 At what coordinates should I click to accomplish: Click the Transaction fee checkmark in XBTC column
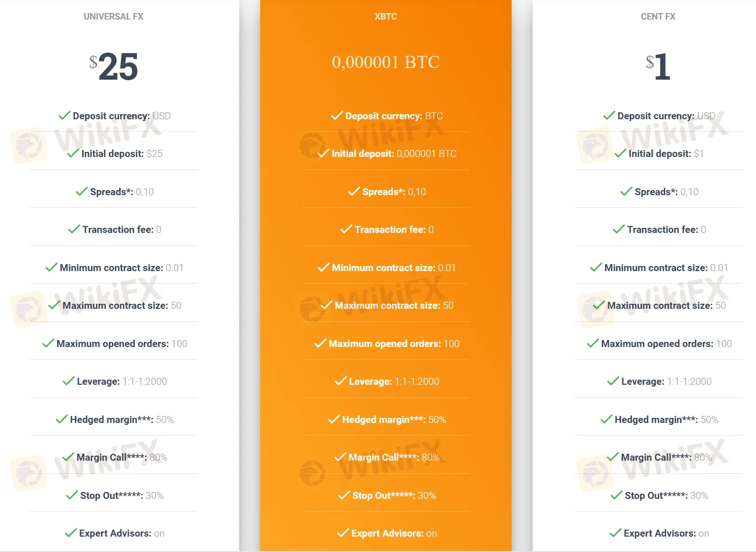346,229
